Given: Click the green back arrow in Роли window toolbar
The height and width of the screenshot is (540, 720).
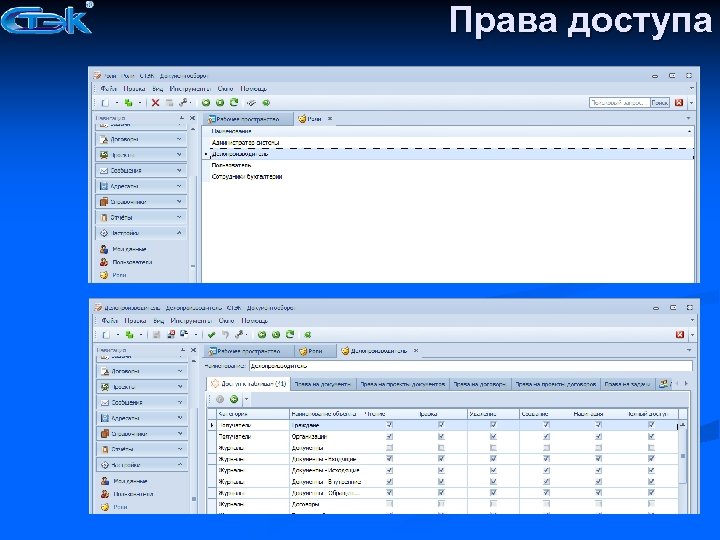Looking at the screenshot, I should pos(206,103).
